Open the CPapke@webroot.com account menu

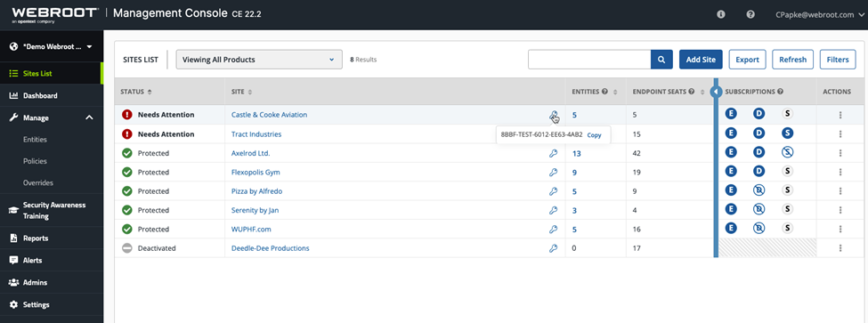819,15
